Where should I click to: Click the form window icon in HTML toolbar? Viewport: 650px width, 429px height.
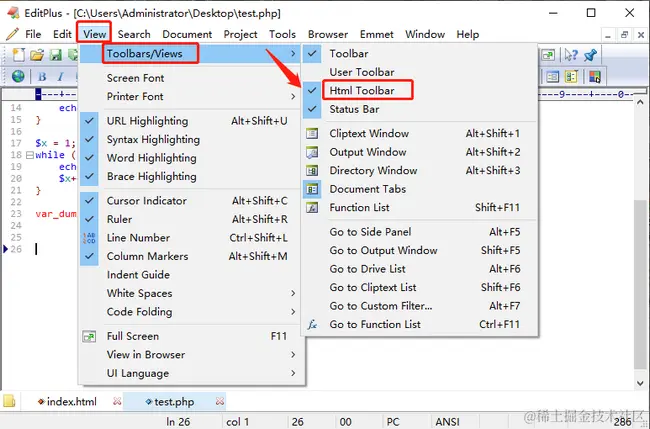pos(552,77)
